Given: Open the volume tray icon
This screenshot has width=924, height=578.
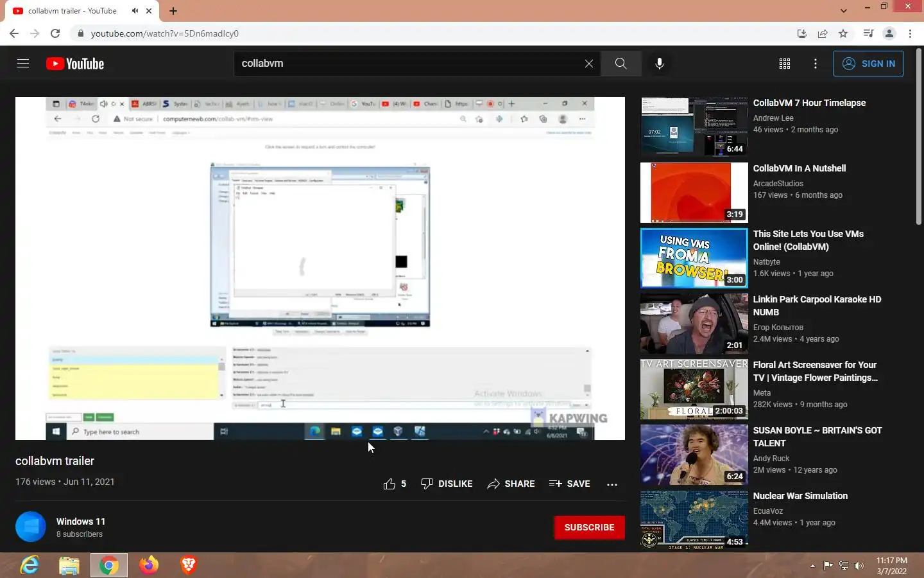Looking at the screenshot, I should 859,566.
